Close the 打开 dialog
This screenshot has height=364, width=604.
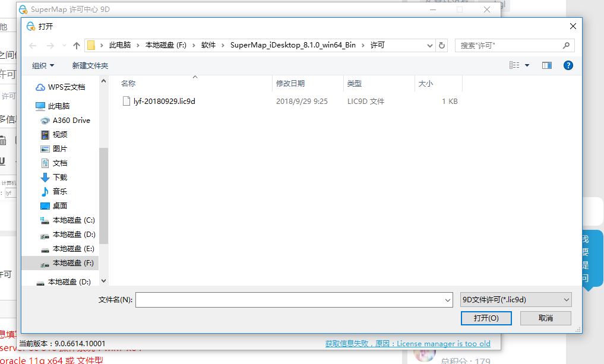pos(573,26)
